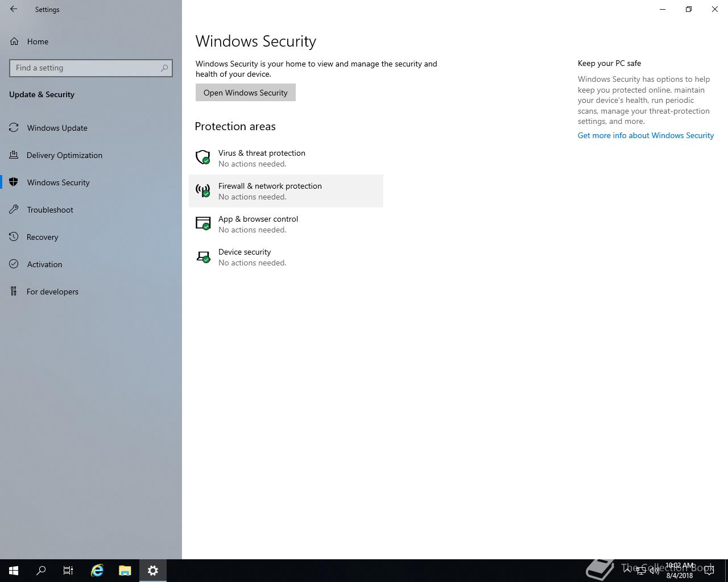728x582 pixels.
Task: Open the Activation settings page
Action: click(x=91, y=264)
